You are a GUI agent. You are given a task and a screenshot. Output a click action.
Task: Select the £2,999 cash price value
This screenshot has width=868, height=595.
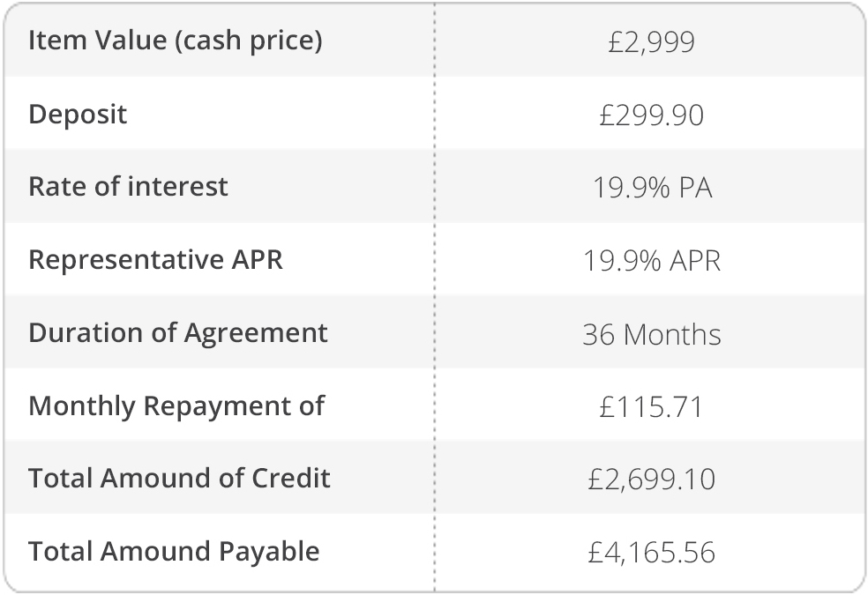pos(651,41)
